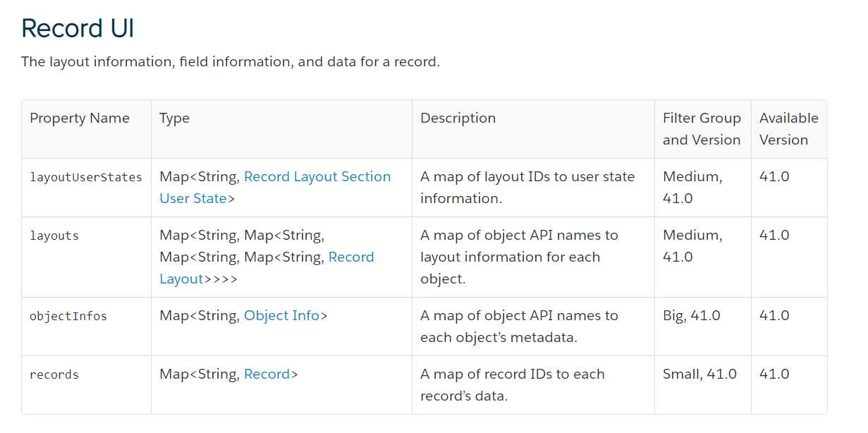Open the Record link in records row
Image resolution: width=868 pixels, height=433 pixels.
(x=267, y=374)
